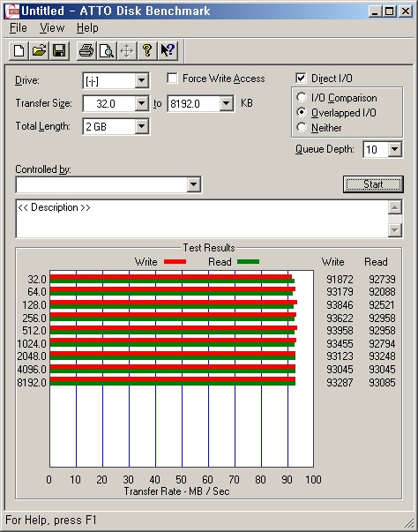Viewport: 418px width, 532px height.
Task: Click write value 91872
Action: tap(340, 279)
